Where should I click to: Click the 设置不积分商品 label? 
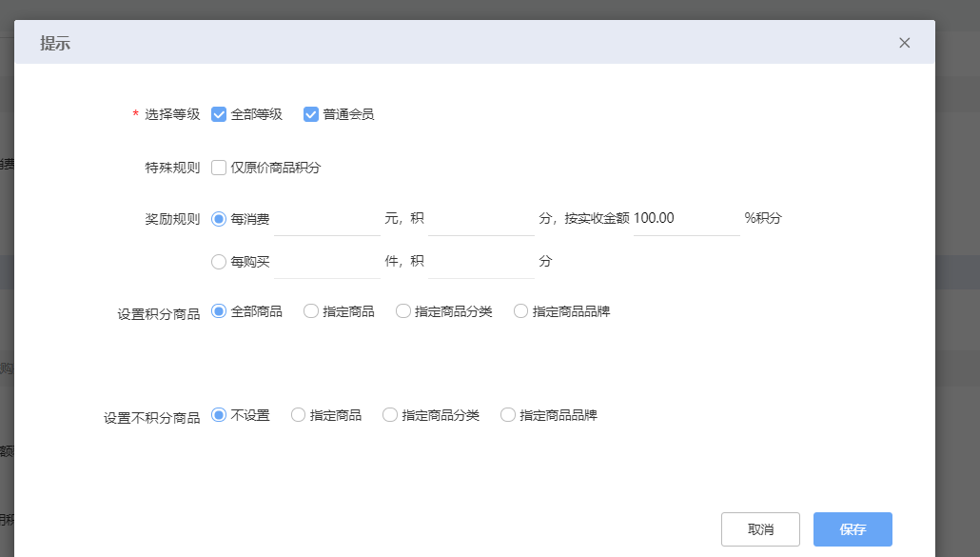point(152,418)
